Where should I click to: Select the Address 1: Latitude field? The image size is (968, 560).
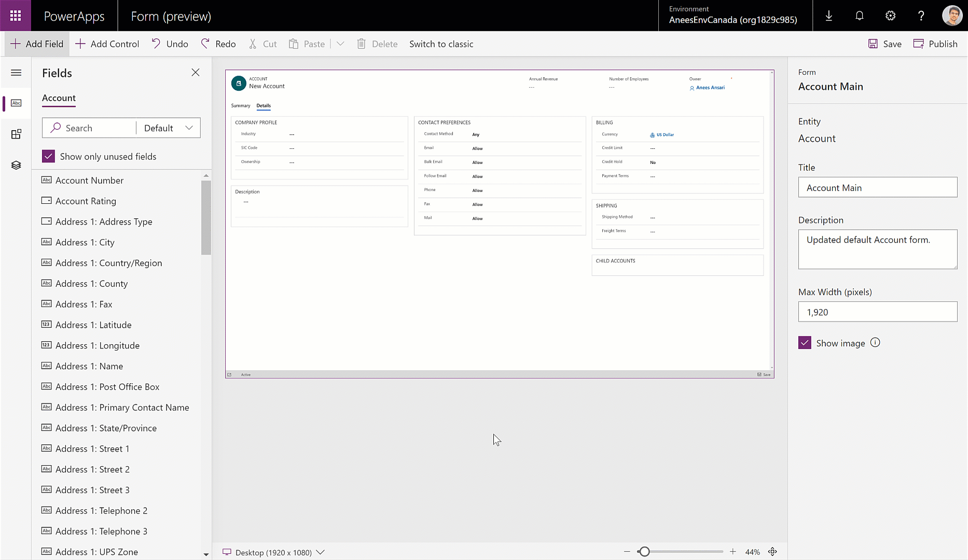(x=93, y=325)
